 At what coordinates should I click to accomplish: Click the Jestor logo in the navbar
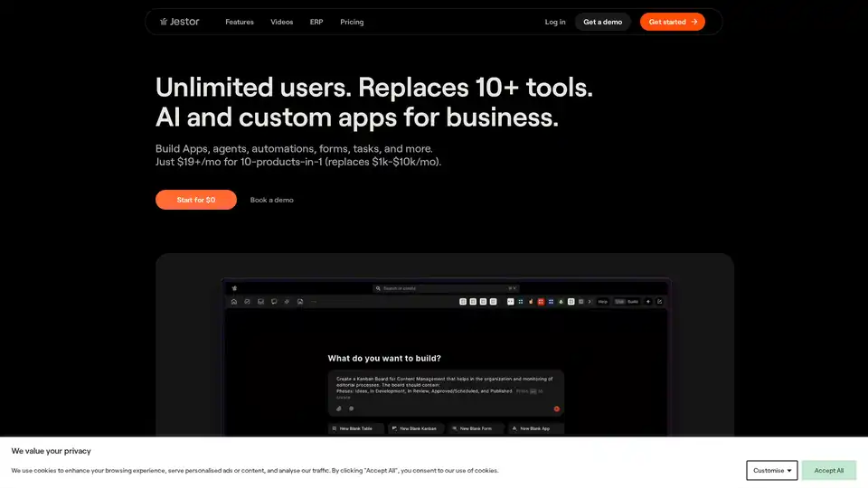(180, 22)
